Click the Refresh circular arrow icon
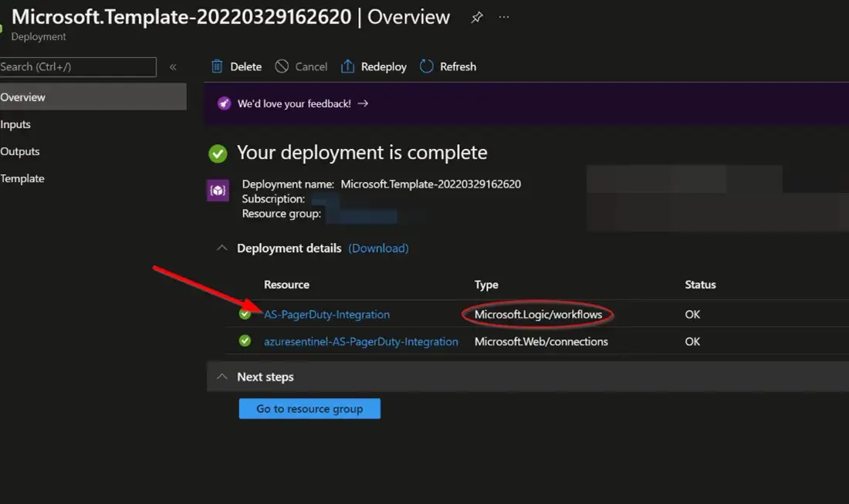 (427, 66)
